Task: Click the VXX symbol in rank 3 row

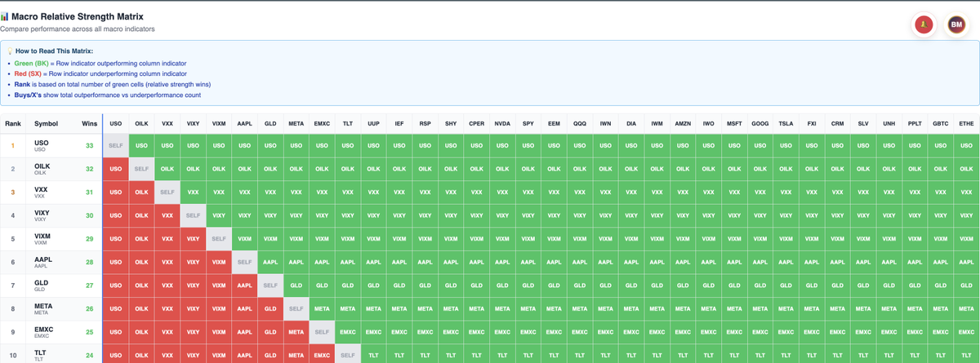Action: pyautogui.click(x=41, y=190)
